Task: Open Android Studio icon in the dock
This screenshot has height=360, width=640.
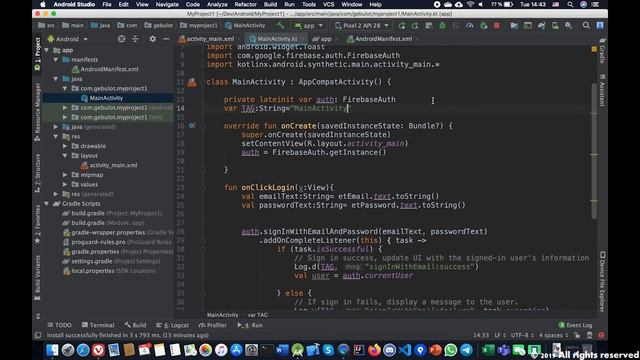Action: 298,350
